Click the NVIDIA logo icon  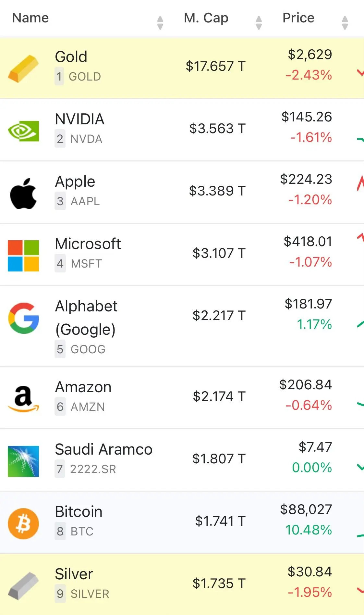pyautogui.click(x=23, y=131)
